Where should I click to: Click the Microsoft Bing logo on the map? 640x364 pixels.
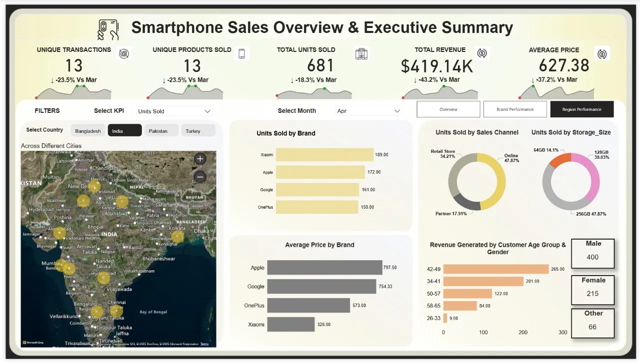click(32, 343)
